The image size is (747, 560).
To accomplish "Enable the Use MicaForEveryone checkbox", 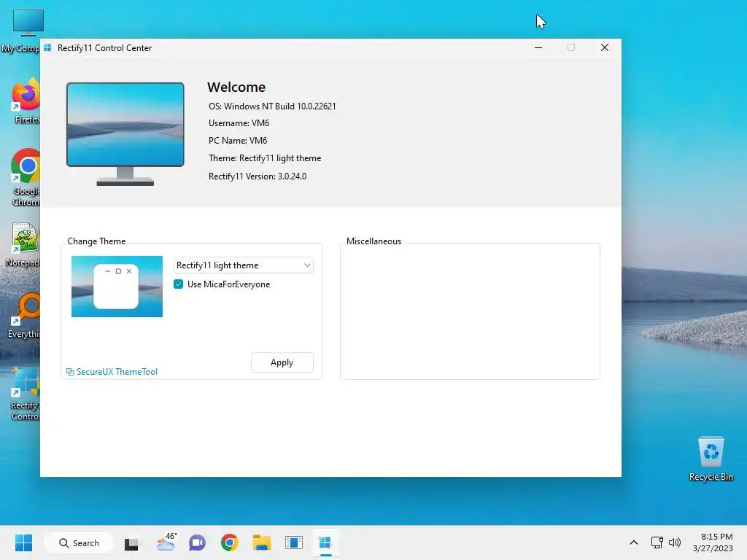I will 178,284.
